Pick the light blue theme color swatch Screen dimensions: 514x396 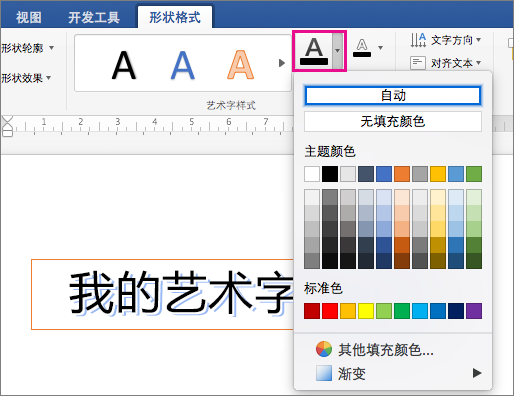coord(456,174)
